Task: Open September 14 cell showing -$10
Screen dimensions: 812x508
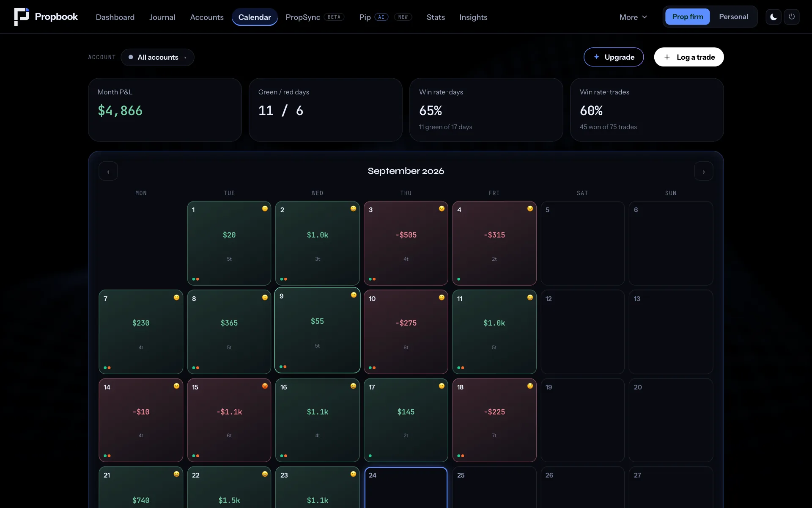Action: click(x=141, y=420)
